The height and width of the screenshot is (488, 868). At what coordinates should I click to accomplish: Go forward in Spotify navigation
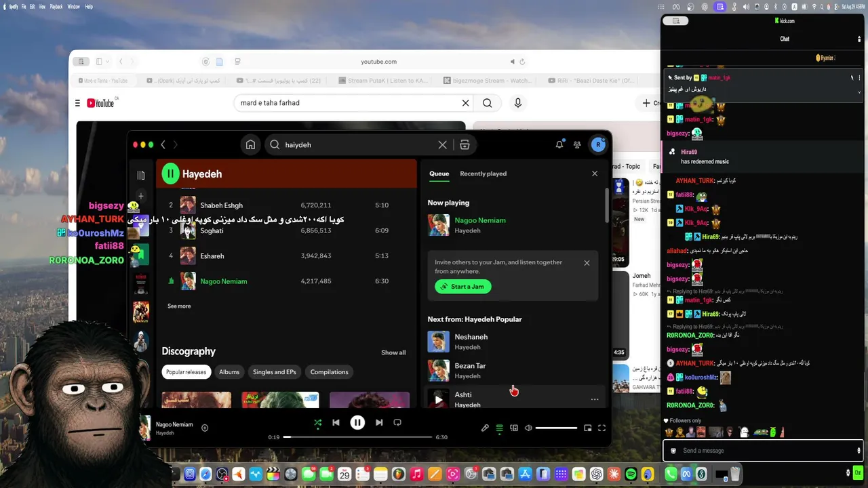pyautogui.click(x=175, y=144)
